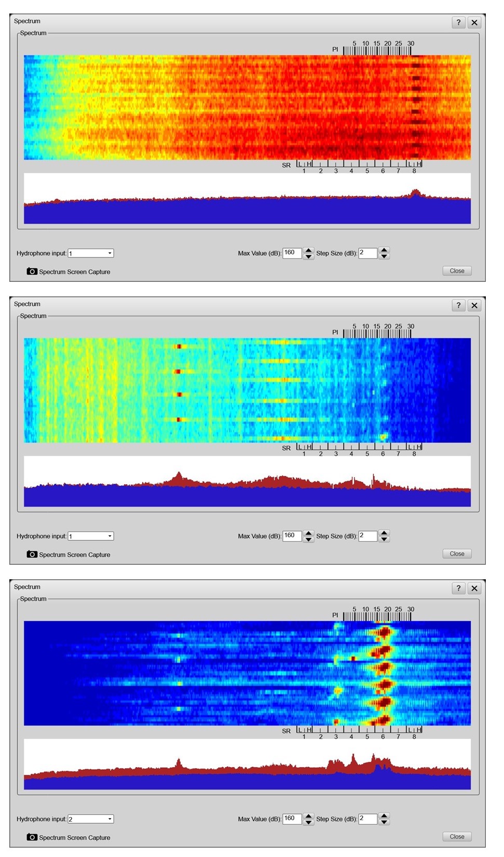Click the question mark in the bottom Spectrum window
The height and width of the screenshot is (857, 504).
pyautogui.click(x=458, y=588)
